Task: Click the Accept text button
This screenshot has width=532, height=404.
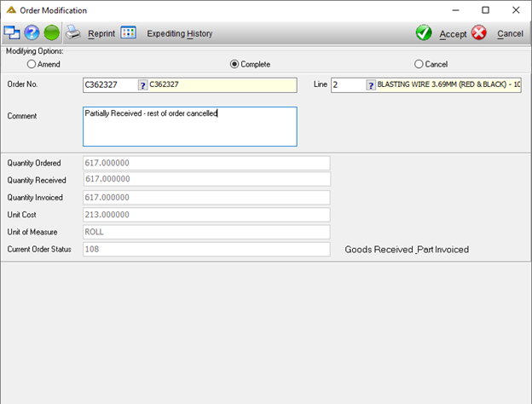Action: click(x=453, y=34)
